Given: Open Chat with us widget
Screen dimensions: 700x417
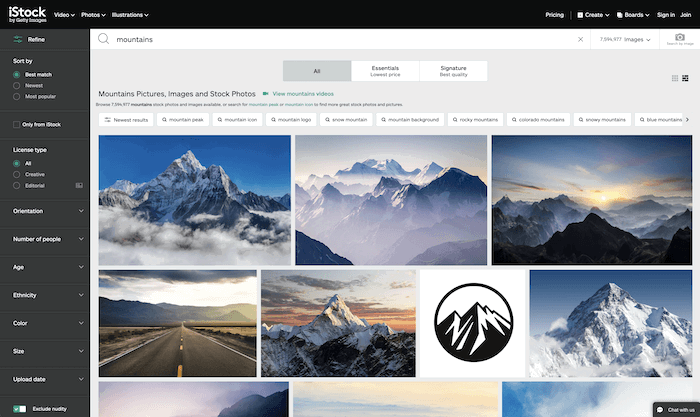Looking at the screenshot, I should (x=676, y=409).
